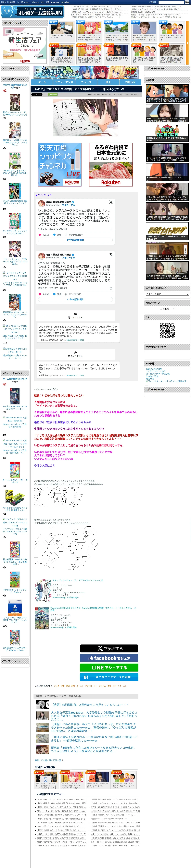This screenshot has height=868, width=191.
Task: Open Pokemon LEGENDS アルセウス product title link
Action: [x=93, y=609]
